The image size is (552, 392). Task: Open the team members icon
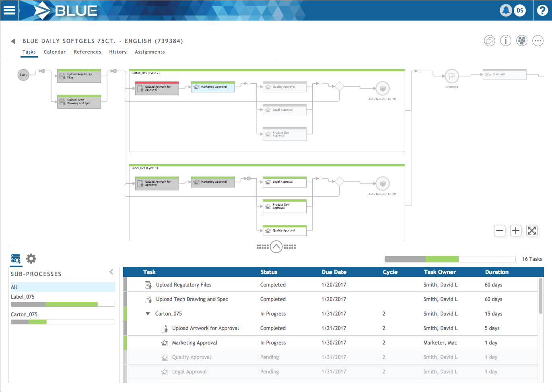tap(522, 41)
